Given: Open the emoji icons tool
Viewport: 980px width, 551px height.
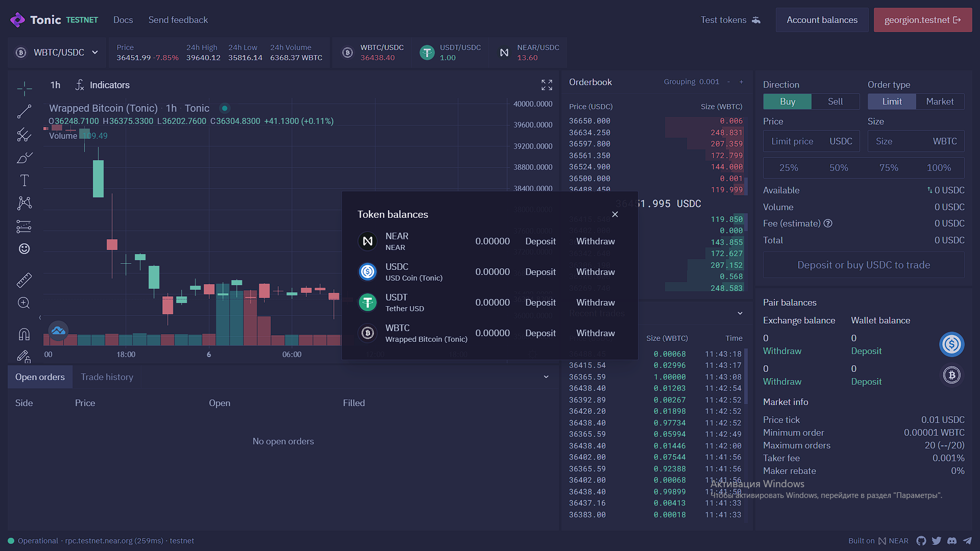Looking at the screenshot, I should coord(24,248).
